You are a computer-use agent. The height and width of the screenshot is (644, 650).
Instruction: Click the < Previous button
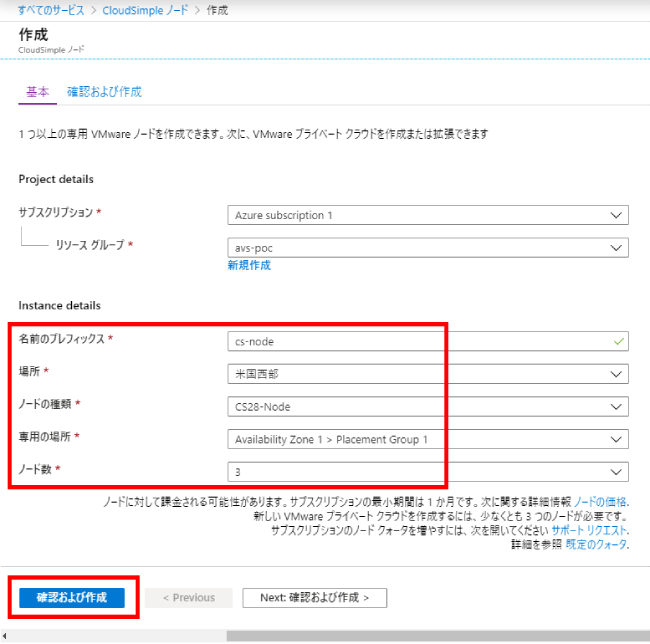[x=189, y=598]
